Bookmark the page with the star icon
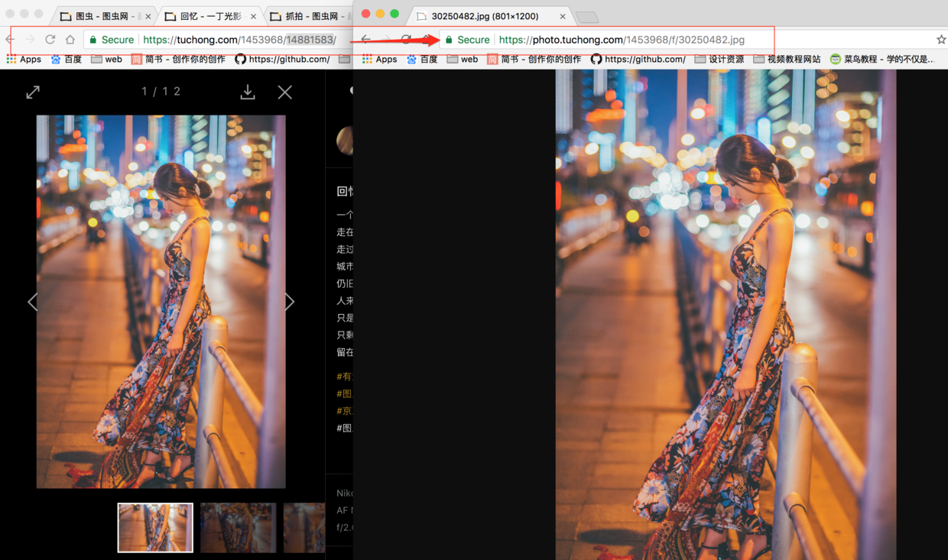 [x=941, y=40]
